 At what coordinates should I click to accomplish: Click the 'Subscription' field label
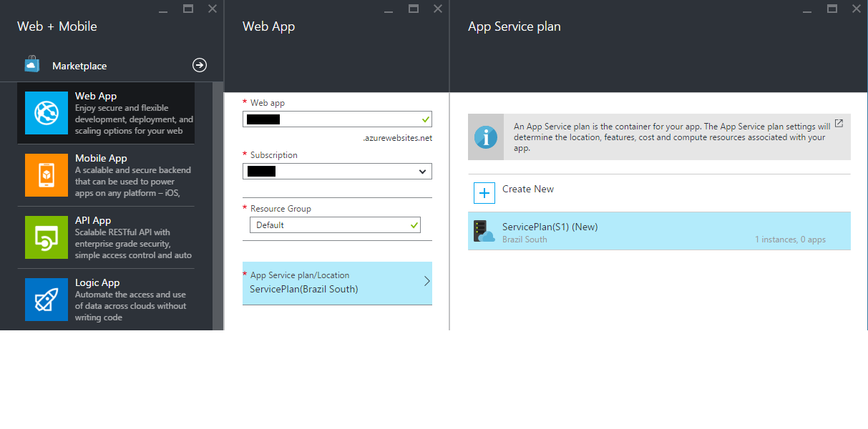(x=274, y=155)
